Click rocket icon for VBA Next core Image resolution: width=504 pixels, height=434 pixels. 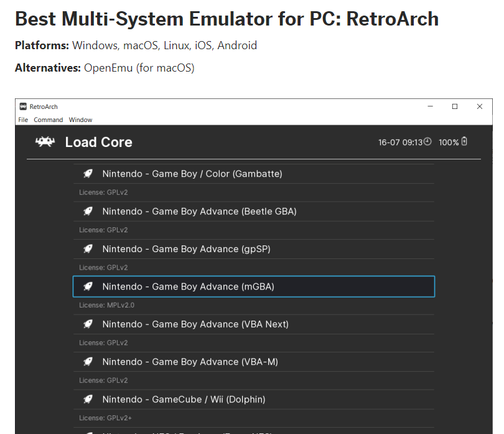(x=88, y=324)
